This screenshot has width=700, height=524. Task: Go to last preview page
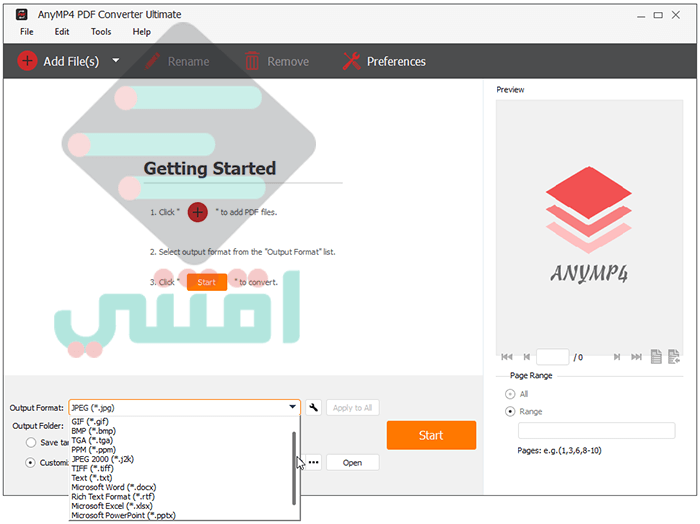pos(636,357)
